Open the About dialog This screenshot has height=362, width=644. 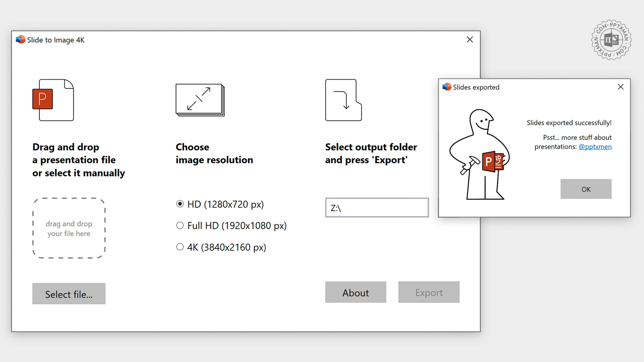[x=356, y=292]
